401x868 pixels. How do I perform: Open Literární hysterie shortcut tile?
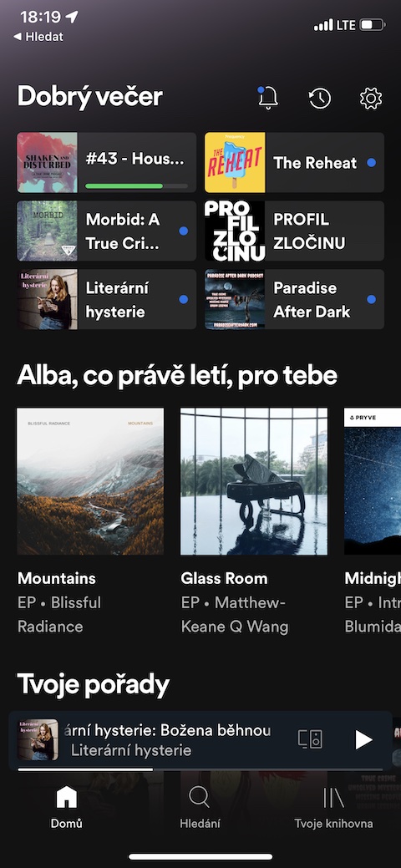click(x=106, y=299)
